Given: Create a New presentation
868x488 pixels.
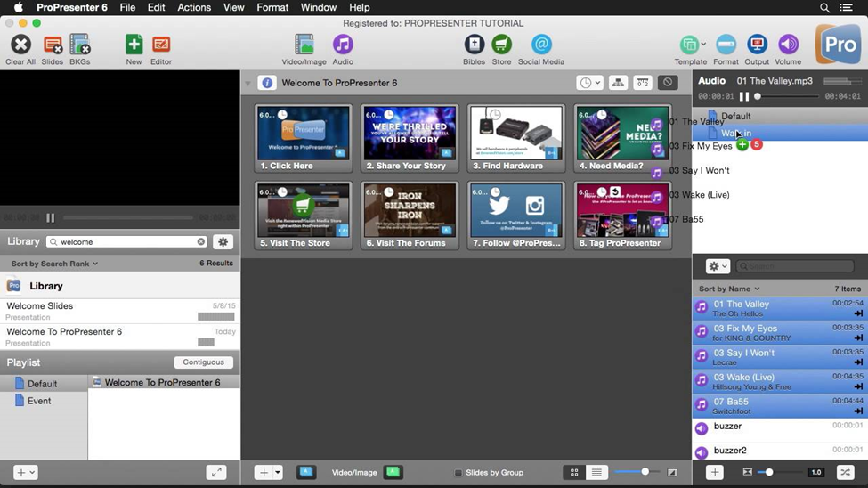Looking at the screenshot, I should (x=134, y=45).
